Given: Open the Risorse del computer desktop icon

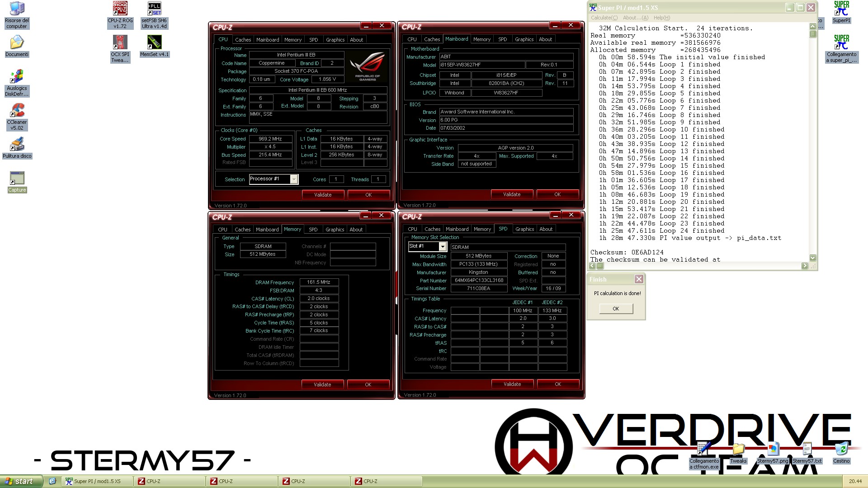Looking at the screenshot, I should pos(17,15).
